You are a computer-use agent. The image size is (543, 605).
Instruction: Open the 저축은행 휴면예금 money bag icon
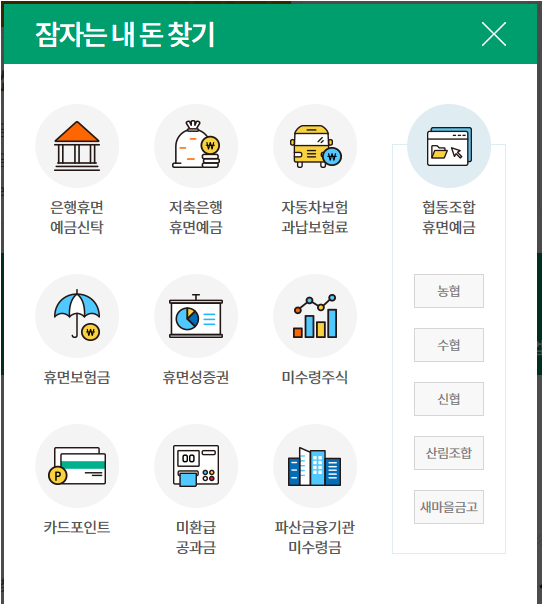pyautogui.click(x=196, y=146)
